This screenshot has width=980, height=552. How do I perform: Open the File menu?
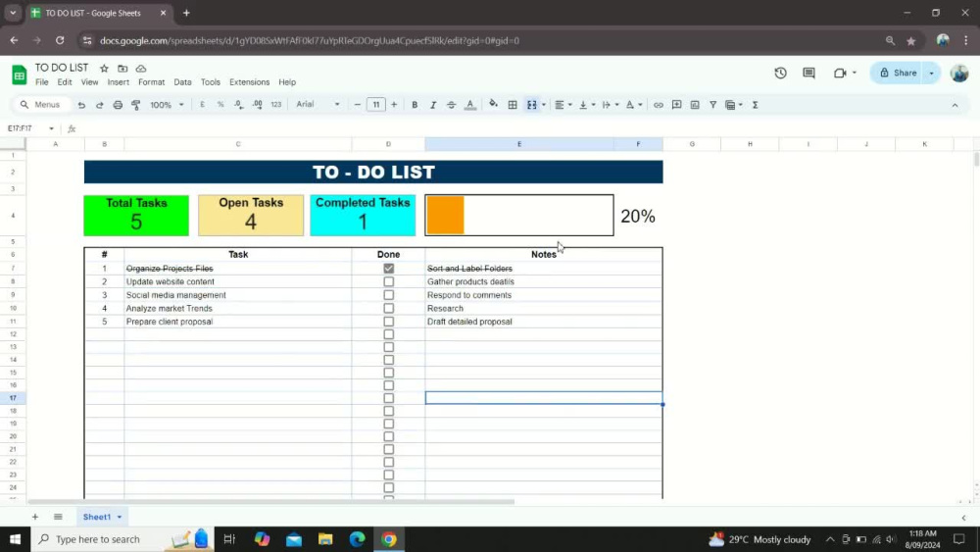point(42,82)
